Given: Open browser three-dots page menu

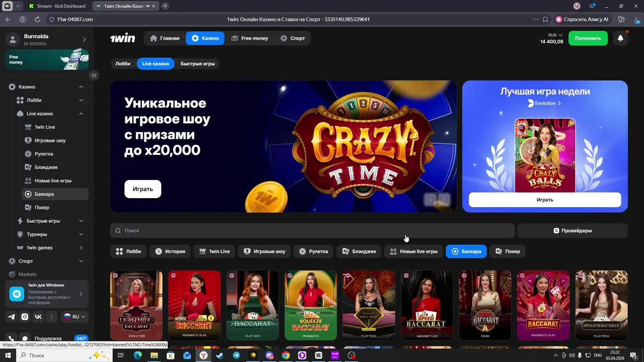Looking at the screenshot, I should pos(536,19).
